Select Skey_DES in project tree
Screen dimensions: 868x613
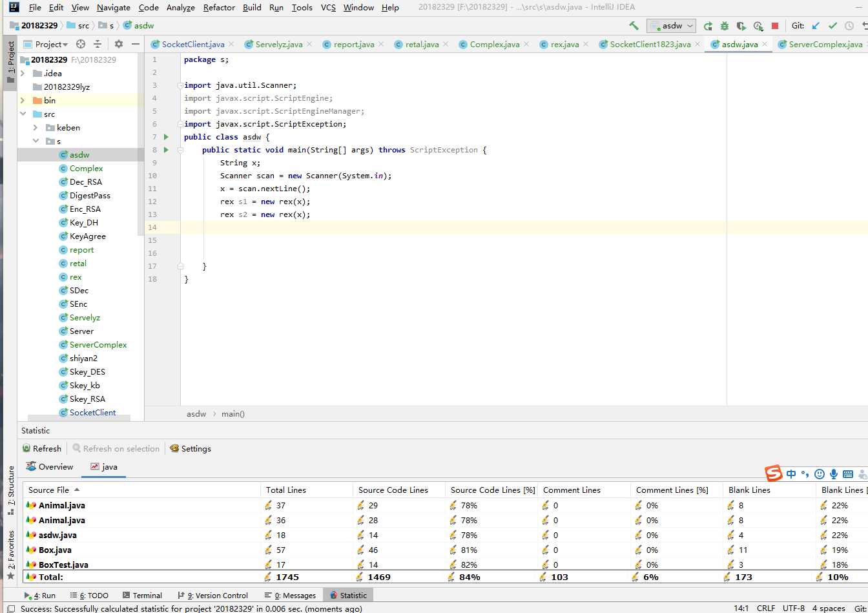pos(87,371)
